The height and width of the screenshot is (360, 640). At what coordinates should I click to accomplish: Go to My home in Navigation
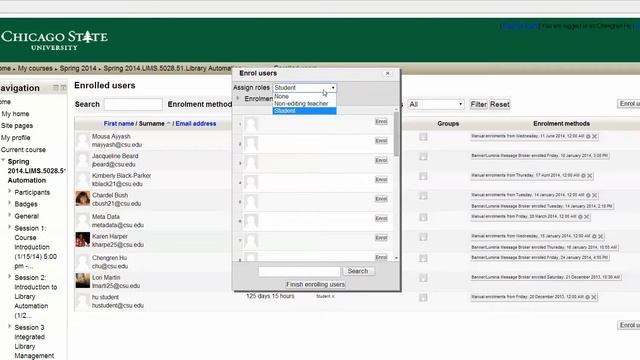15,114
